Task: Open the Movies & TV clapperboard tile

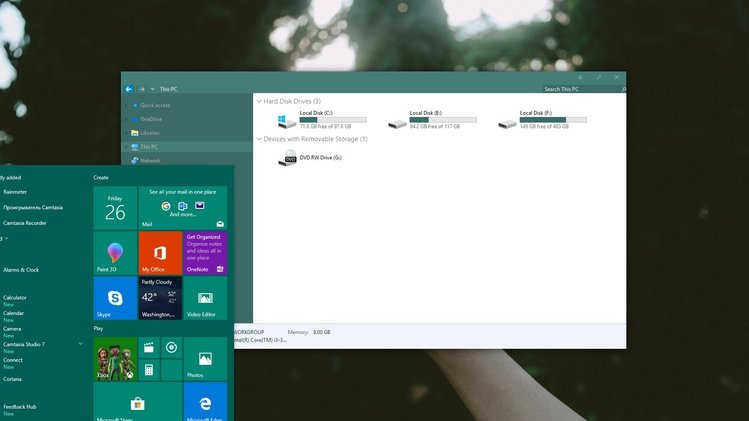Action: (149, 347)
